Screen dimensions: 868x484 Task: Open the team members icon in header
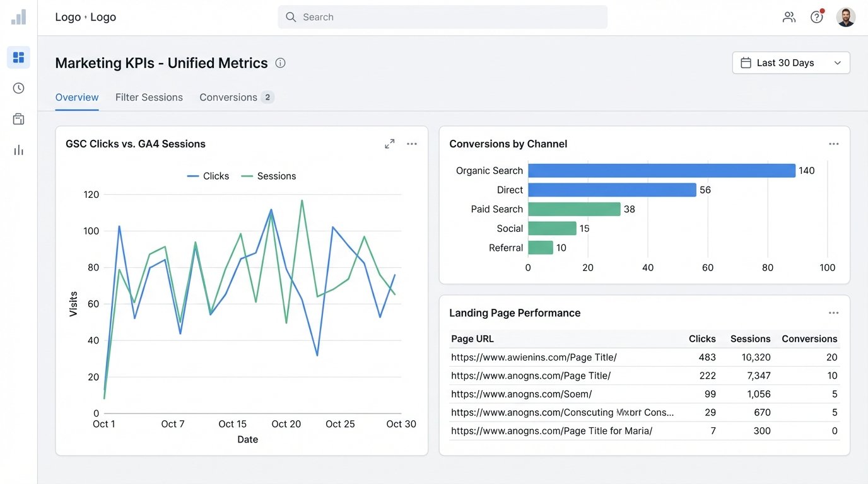[789, 17]
